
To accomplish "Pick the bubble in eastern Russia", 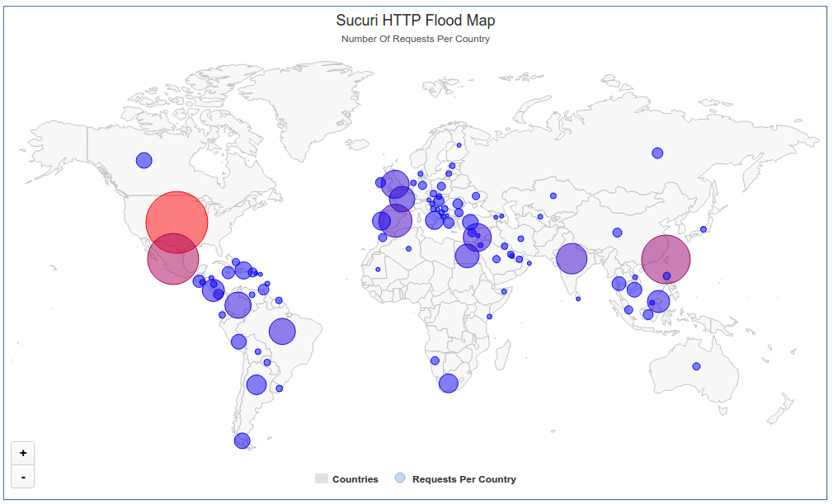I will tap(657, 153).
